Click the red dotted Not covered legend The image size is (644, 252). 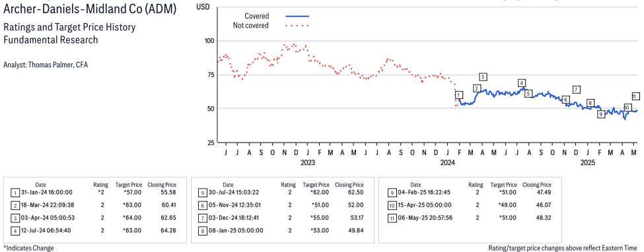click(x=297, y=26)
